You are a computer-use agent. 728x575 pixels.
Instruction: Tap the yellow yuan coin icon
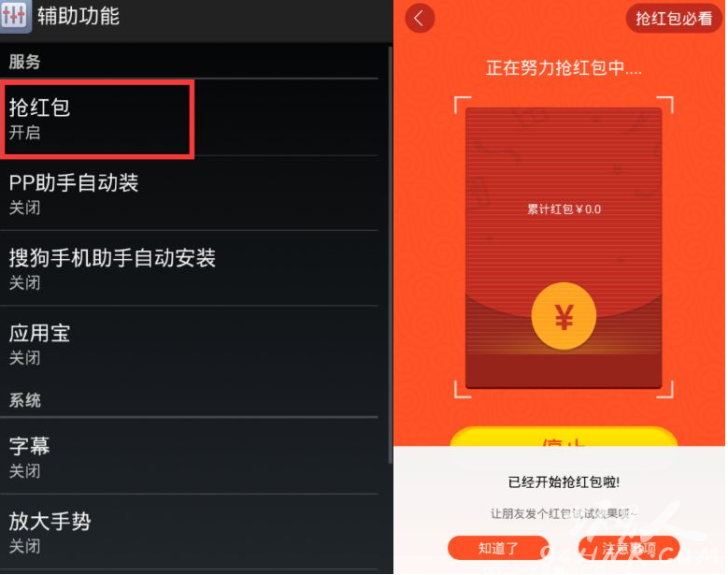pyautogui.click(x=564, y=316)
